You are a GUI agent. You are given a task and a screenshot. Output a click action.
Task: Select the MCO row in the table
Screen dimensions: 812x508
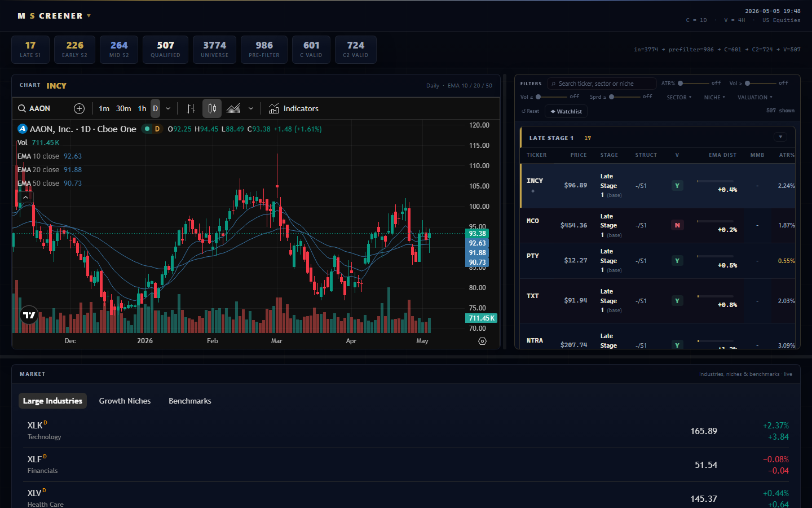tap(657, 225)
